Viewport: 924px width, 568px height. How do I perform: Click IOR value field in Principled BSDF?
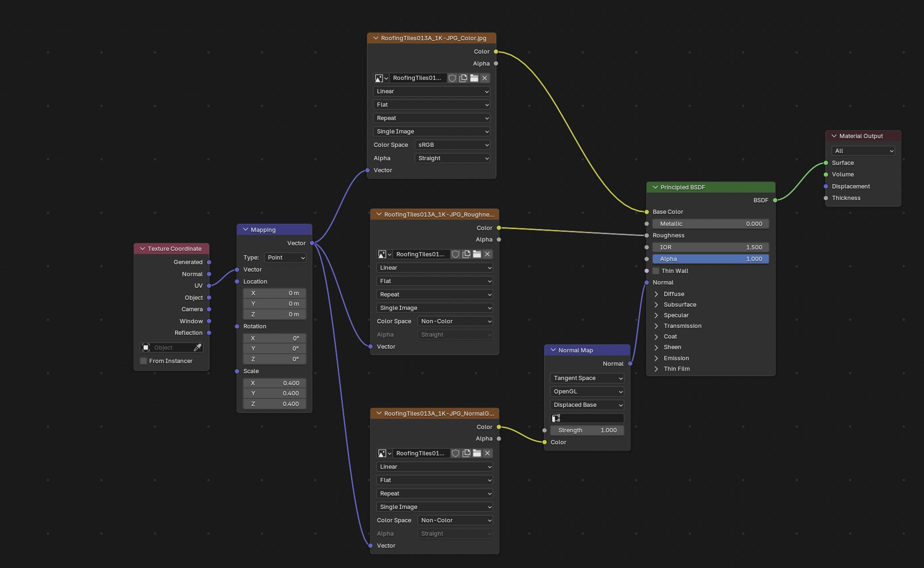[x=711, y=248]
